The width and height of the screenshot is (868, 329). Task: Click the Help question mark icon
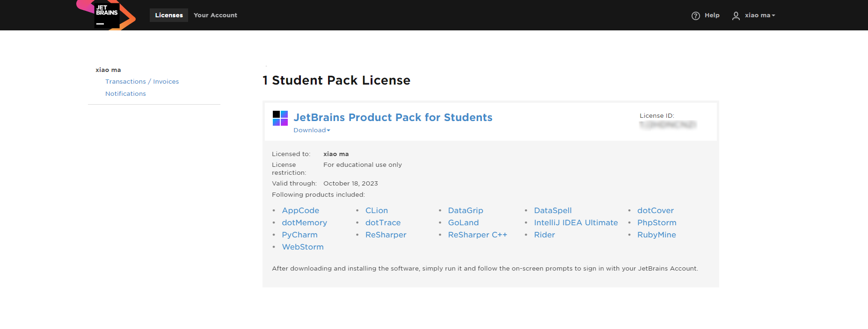(696, 15)
